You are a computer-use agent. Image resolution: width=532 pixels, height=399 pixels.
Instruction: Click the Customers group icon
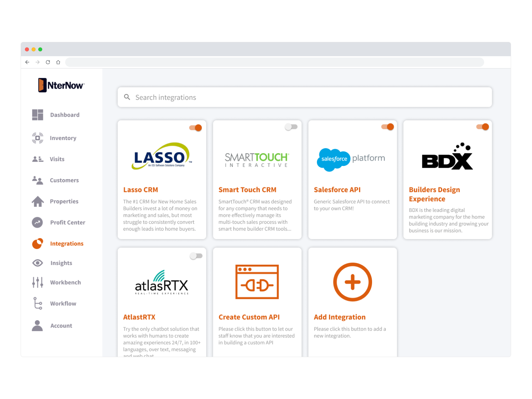(x=38, y=180)
